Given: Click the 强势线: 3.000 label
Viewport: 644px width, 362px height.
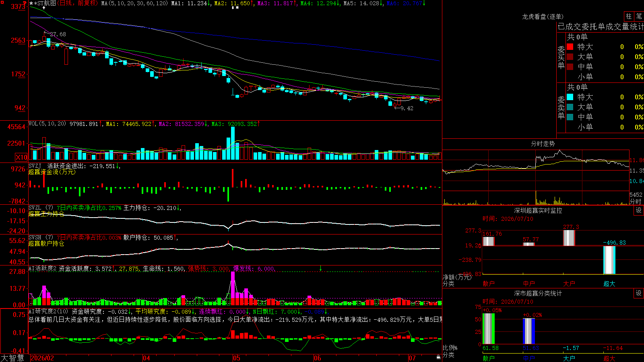Looking at the screenshot, I should [x=208, y=269].
